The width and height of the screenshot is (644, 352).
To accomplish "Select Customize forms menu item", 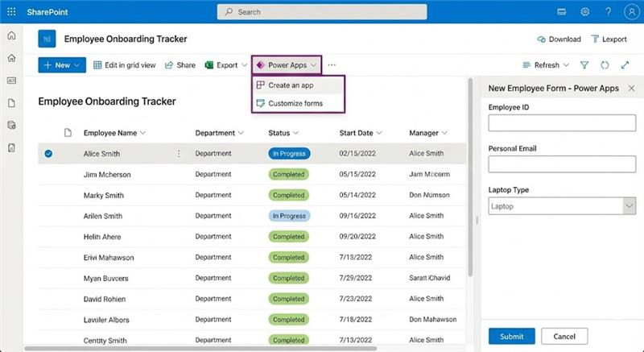I will point(298,103).
